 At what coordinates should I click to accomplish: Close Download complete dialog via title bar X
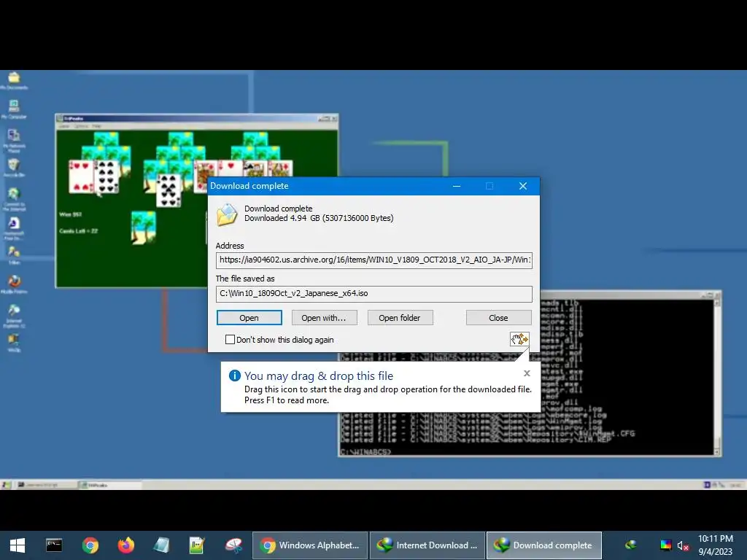point(522,186)
